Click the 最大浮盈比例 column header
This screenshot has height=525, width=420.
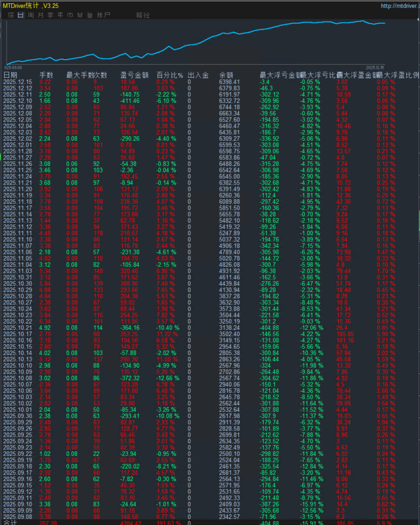pyautogui.click(x=398, y=75)
